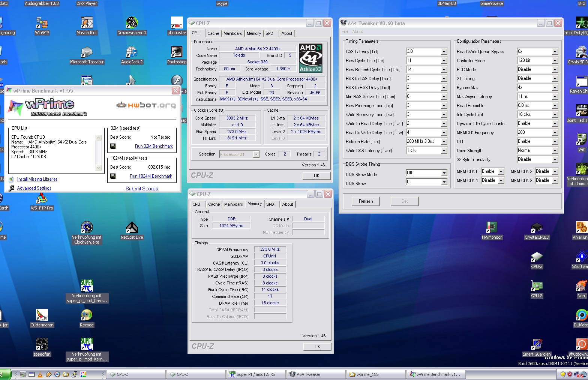Click OK in the top CPU-Z window
The image size is (588, 380).
coord(316,175)
